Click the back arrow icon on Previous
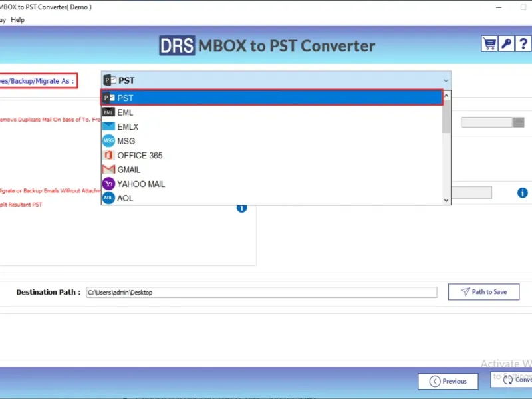Image resolution: width=532 pixels, height=399 pixels. coord(435,381)
